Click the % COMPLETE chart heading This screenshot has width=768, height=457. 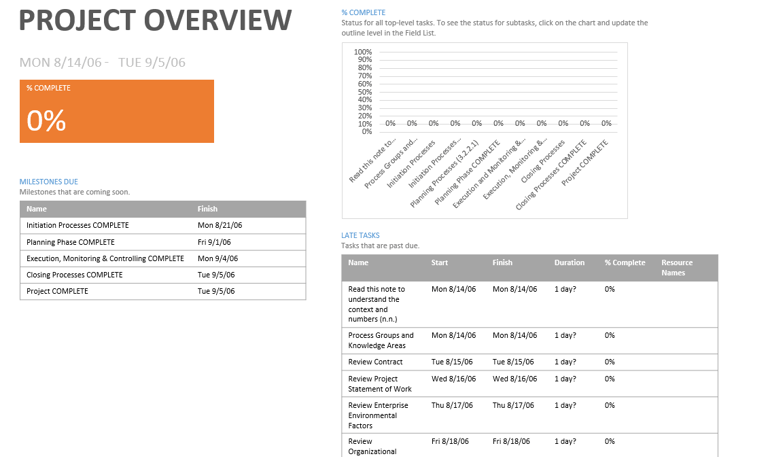(363, 12)
